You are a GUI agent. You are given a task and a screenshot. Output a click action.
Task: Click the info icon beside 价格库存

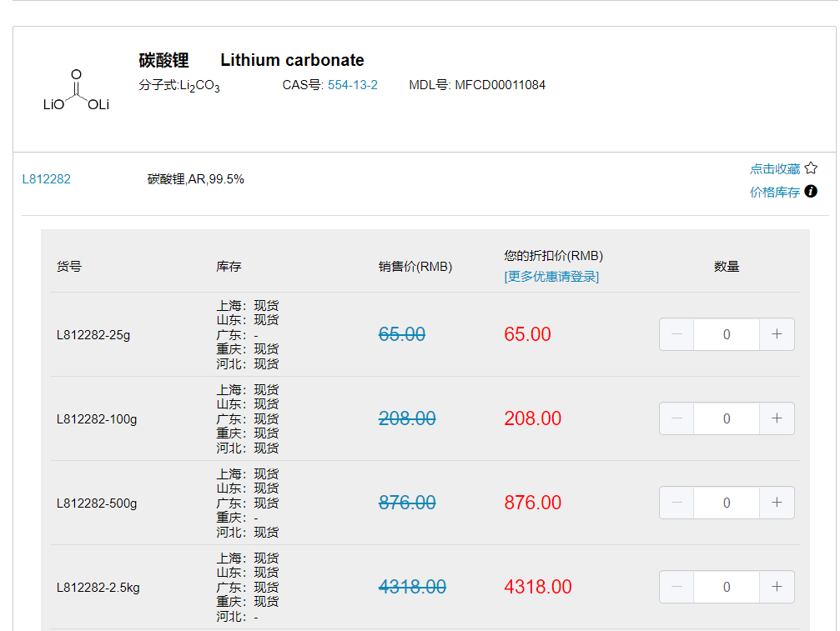click(810, 191)
